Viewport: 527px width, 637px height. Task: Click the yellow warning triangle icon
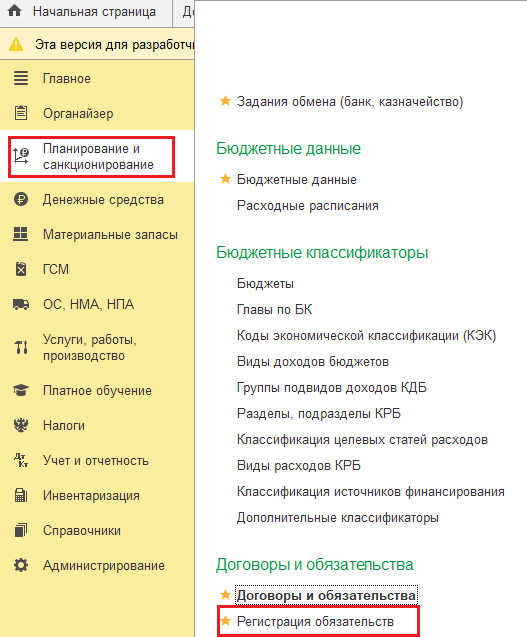(16, 44)
